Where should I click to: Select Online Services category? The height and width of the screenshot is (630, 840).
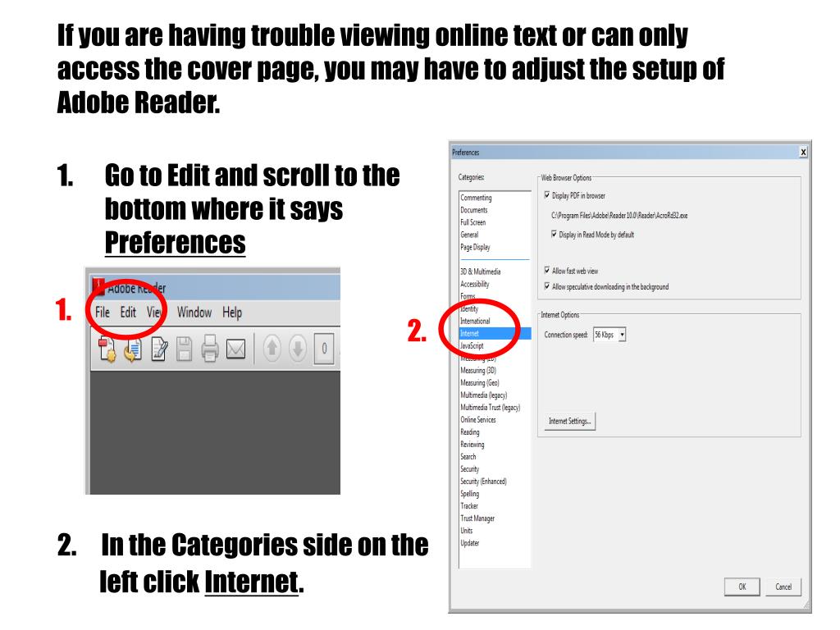click(478, 419)
